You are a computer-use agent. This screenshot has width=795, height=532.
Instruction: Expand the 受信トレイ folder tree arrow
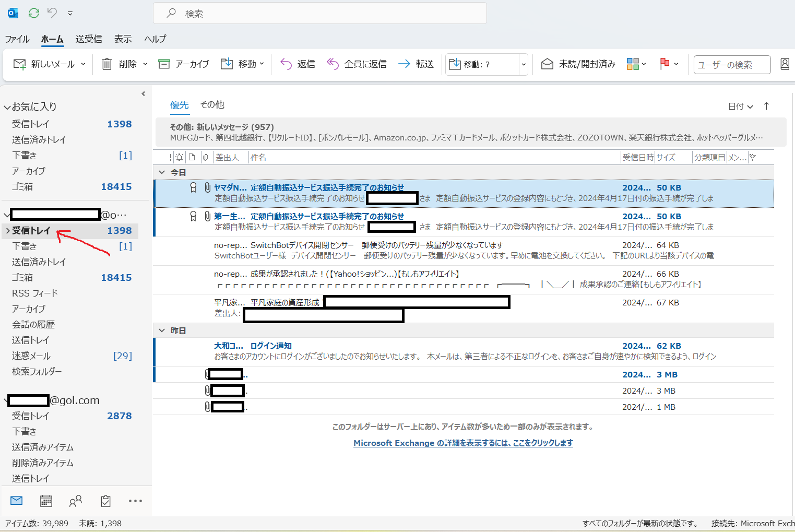tap(7, 231)
